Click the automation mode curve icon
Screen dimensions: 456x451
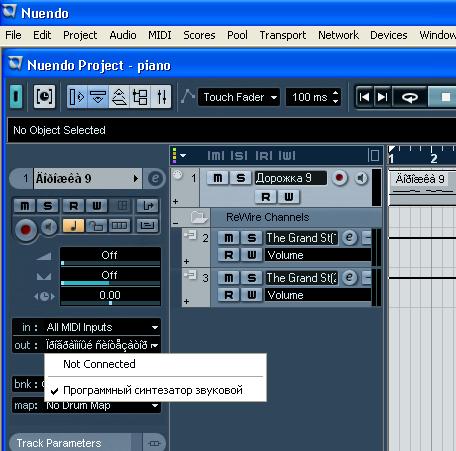187,96
